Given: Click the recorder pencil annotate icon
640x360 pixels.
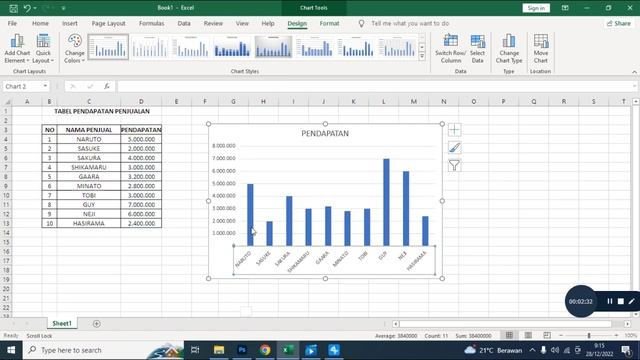Looking at the screenshot, I should 631,301.
